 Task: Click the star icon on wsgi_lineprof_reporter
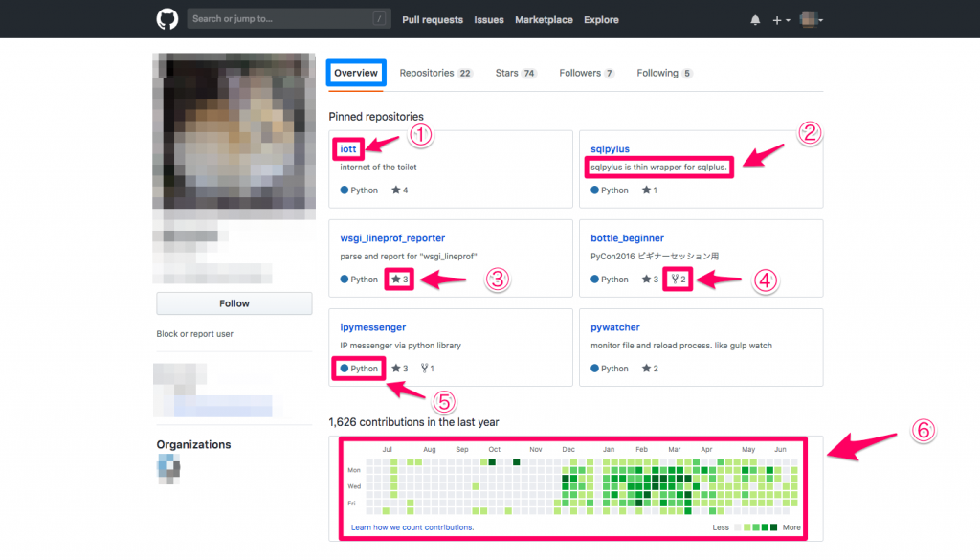click(395, 280)
